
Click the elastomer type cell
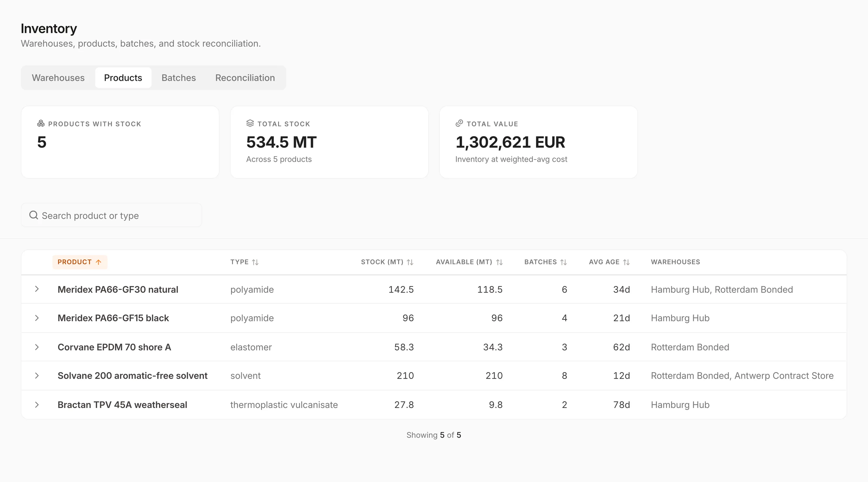[x=251, y=347]
